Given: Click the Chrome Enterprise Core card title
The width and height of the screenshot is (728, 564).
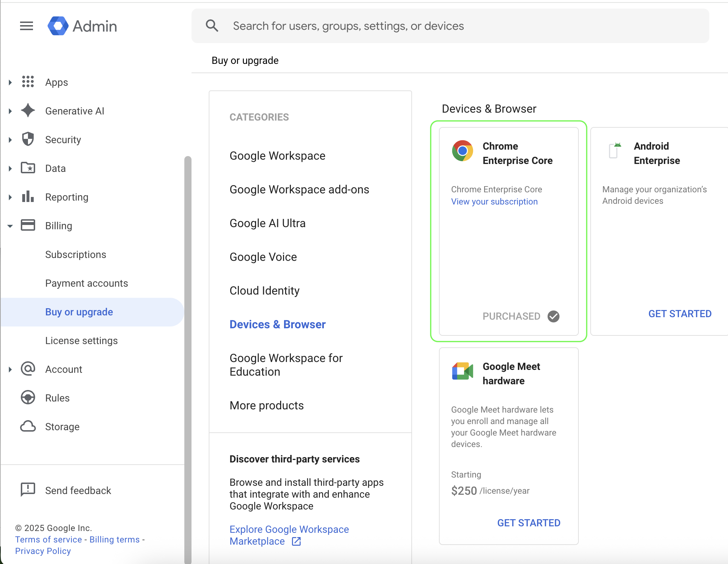Looking at the screenshot, I should (517, 153).
